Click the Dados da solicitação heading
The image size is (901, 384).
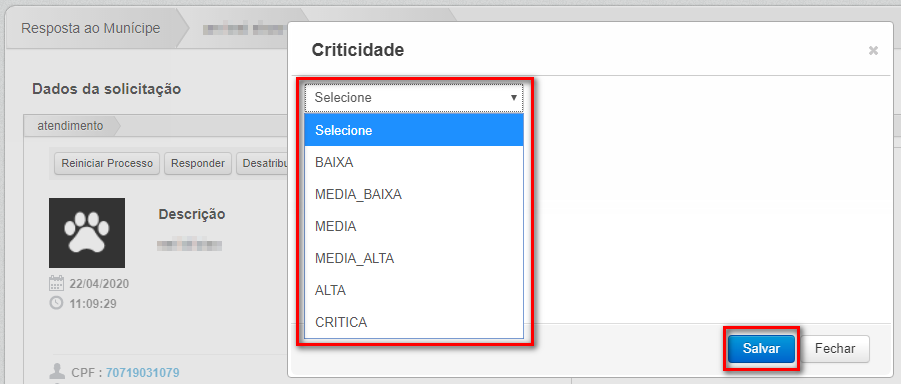click(106, 89)
